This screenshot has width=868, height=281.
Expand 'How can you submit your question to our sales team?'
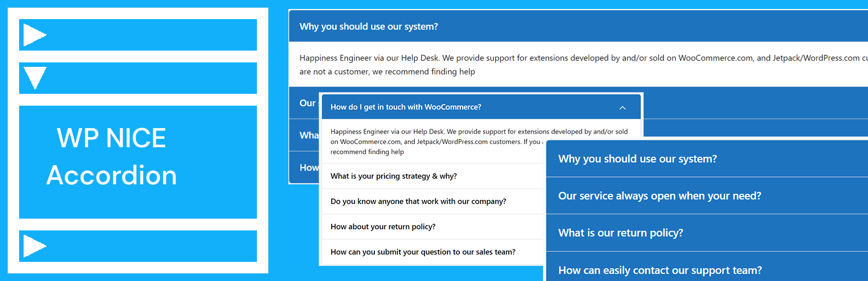tap(433, 252)
